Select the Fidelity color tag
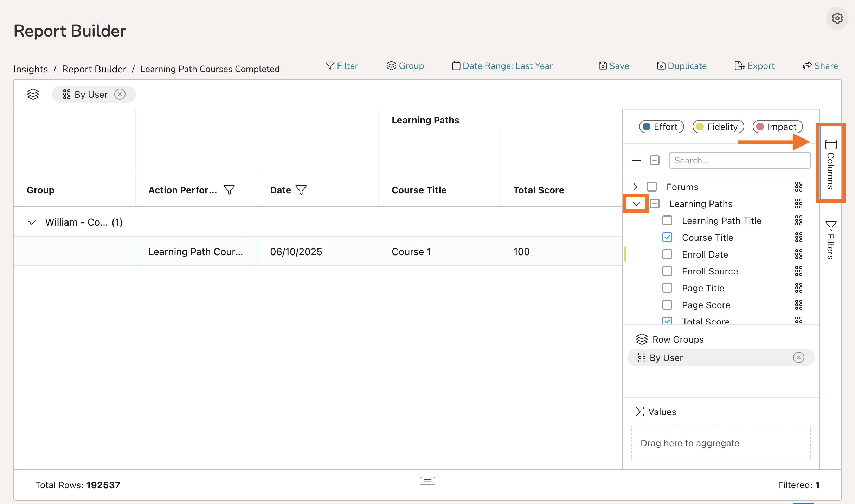855x504 pixels. click(718, 127)
